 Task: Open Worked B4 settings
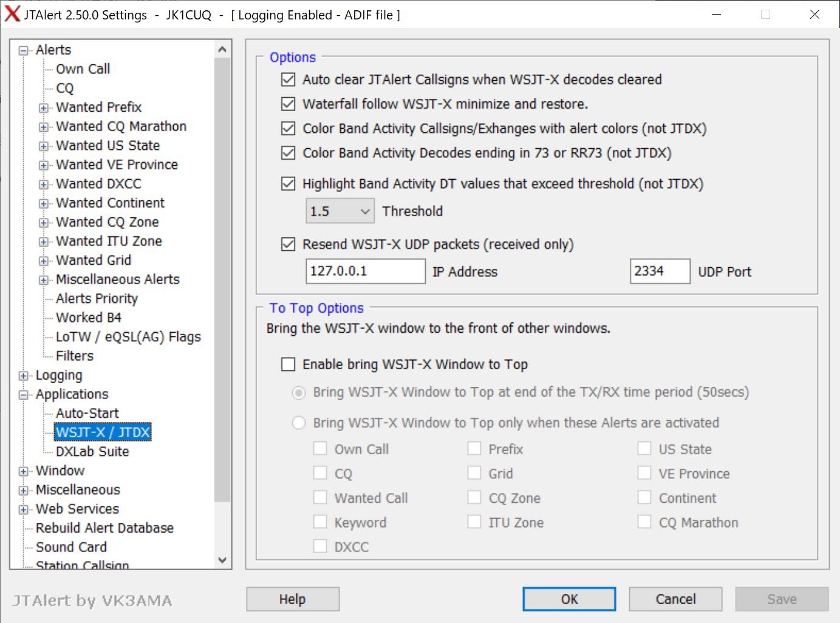pos(89,318)
